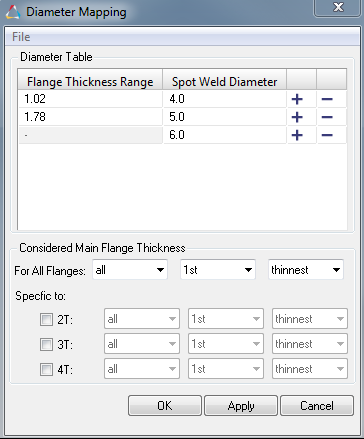
Task: Select the 5.0 spot weld diameter cell
Action: tap(225, 117)
